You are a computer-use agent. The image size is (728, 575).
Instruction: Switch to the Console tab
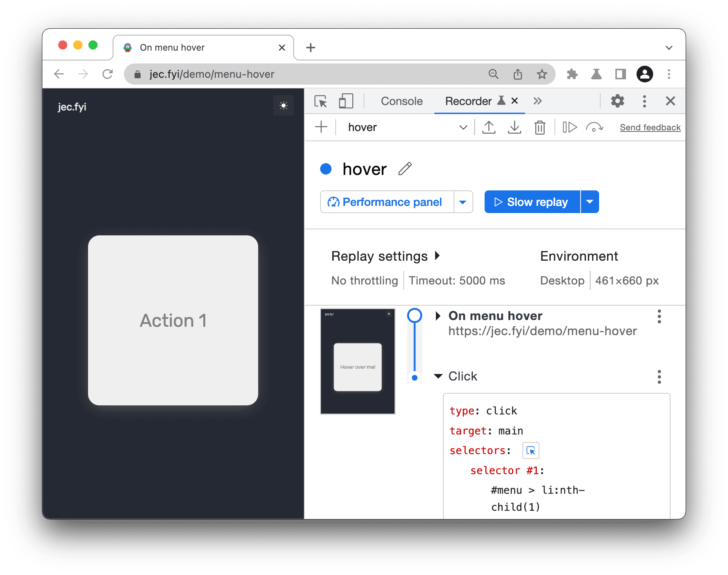coord(401,100)
